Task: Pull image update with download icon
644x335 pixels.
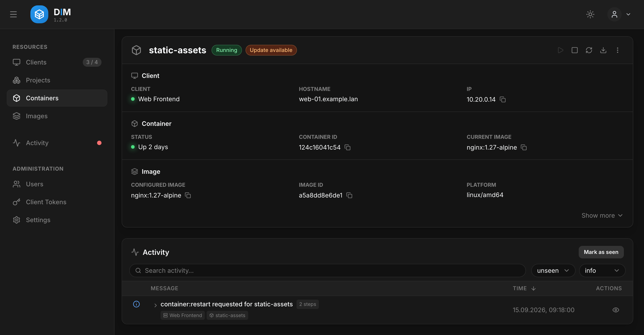Action: pyautogui.click(x=603, y=50)
